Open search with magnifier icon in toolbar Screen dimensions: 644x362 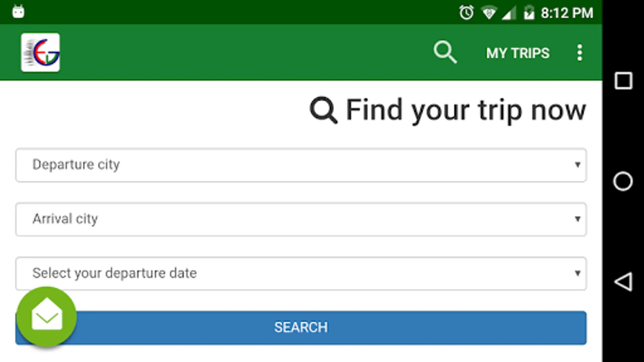click(x=445, y=52)
